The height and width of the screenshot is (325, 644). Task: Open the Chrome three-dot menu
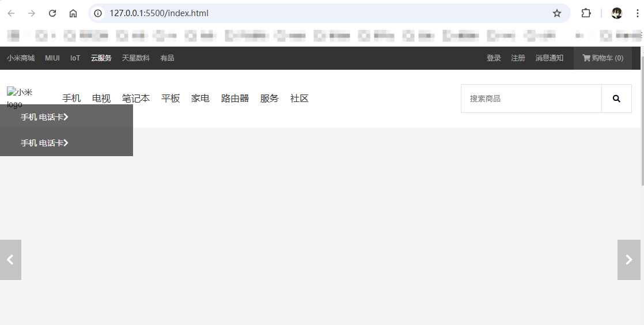tap(638, 13)
